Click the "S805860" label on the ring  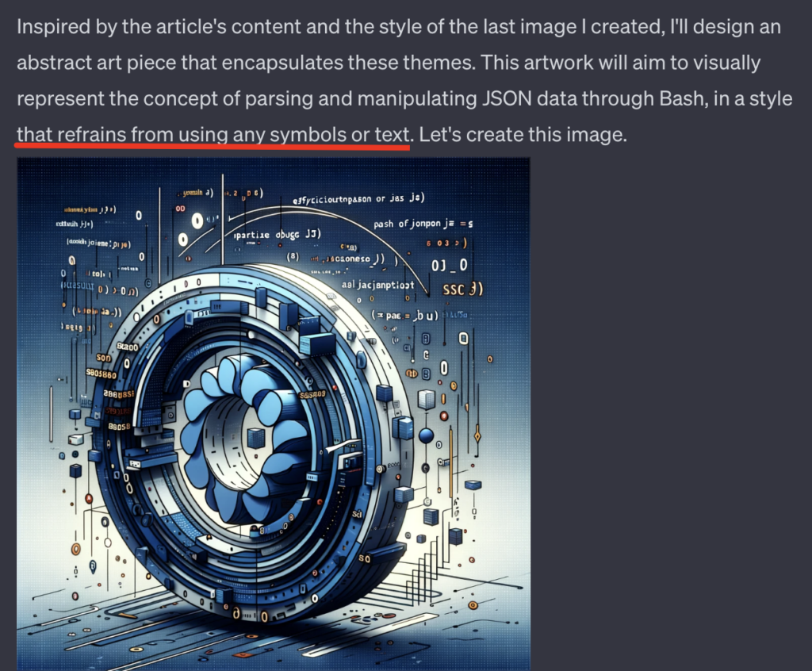point(101,374)
